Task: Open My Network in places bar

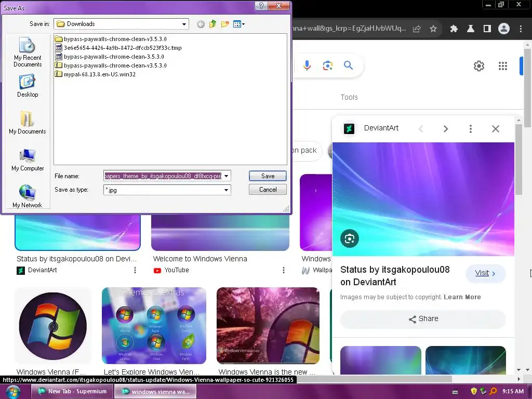Action: [x=28, y=196]
